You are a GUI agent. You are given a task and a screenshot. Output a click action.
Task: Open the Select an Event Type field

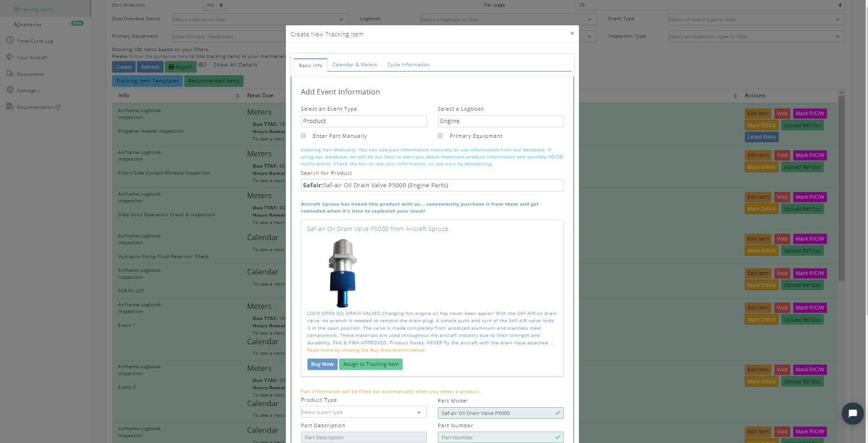tap(363, 121)
